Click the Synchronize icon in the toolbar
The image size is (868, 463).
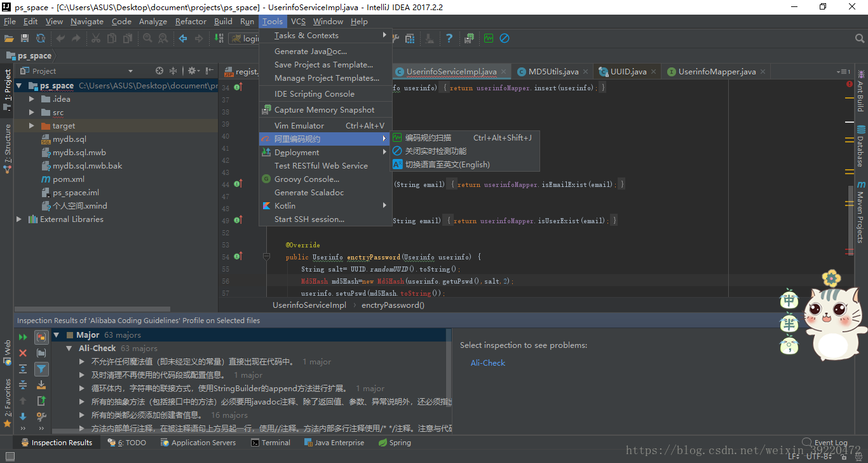click(41, 39)
